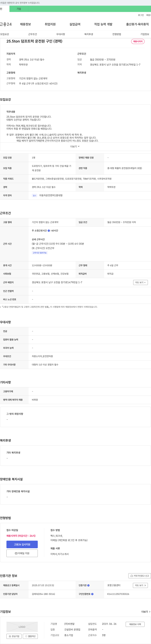The image size is (151, 644).
Task: Add company with 관심기업 star button
Action: click(x=14, y=636)
